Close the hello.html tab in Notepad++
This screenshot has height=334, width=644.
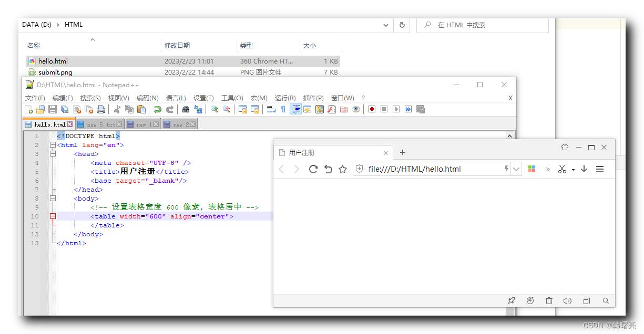coord(69,124)
